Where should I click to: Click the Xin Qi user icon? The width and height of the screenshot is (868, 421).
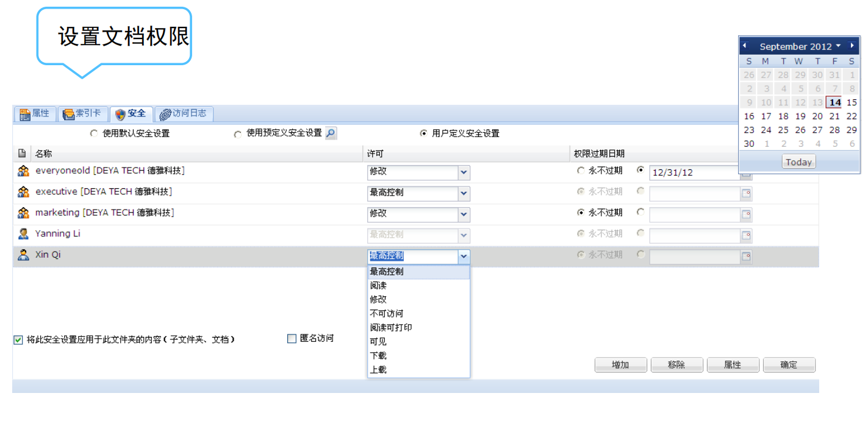tap(23, 255)
